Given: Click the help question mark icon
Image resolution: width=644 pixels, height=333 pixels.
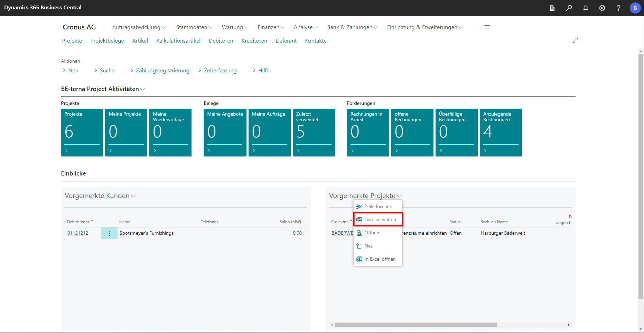Looking at the screenshot, I should (618, 8).
